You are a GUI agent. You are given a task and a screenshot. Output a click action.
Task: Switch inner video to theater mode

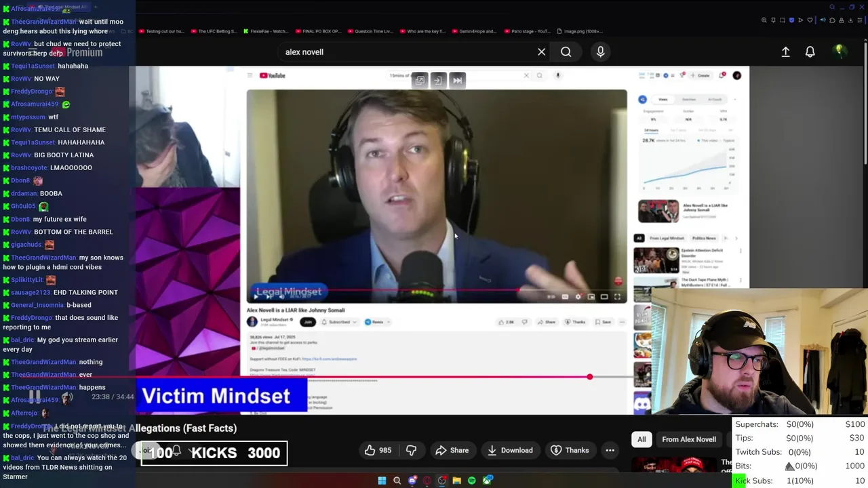(604, 296)
